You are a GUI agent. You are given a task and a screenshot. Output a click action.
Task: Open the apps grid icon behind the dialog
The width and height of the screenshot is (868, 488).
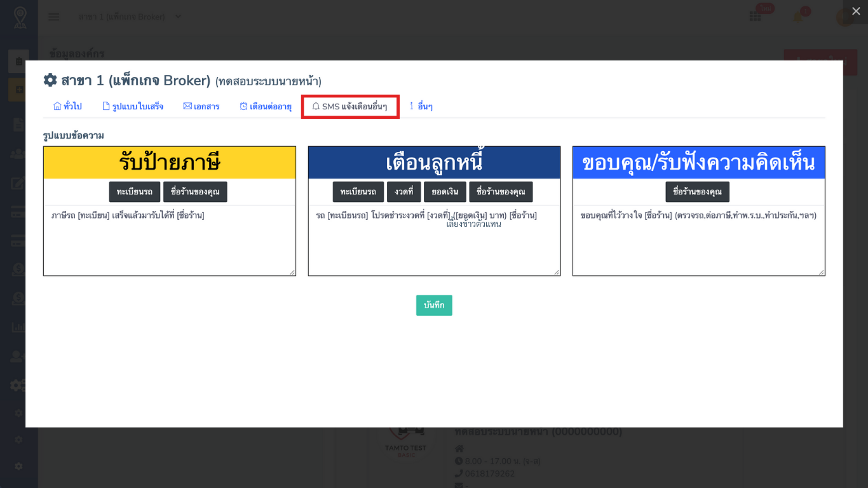tap(755, 17)
